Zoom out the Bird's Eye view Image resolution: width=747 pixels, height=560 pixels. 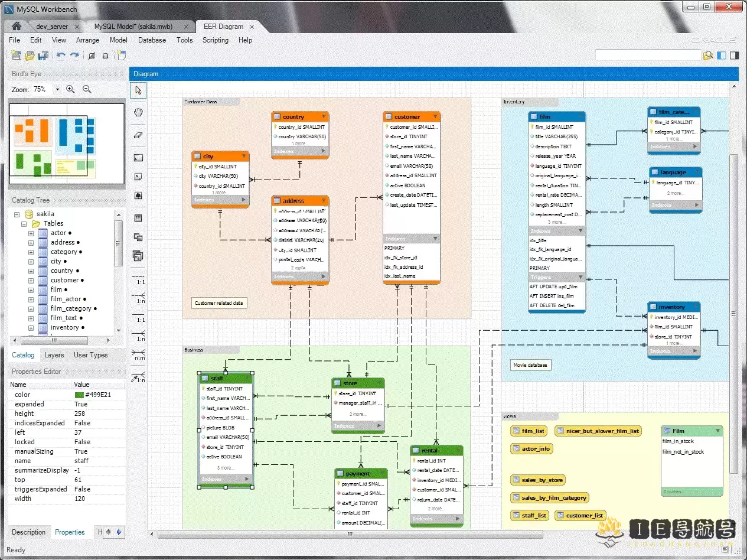(x=87, y=89)
